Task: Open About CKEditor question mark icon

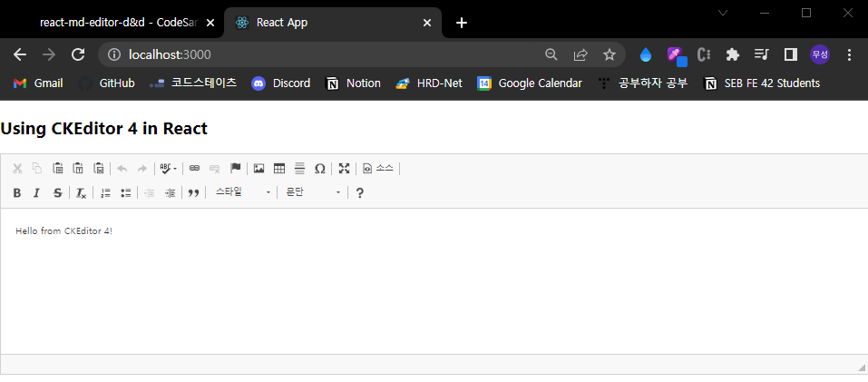Action: click(359, 192)
